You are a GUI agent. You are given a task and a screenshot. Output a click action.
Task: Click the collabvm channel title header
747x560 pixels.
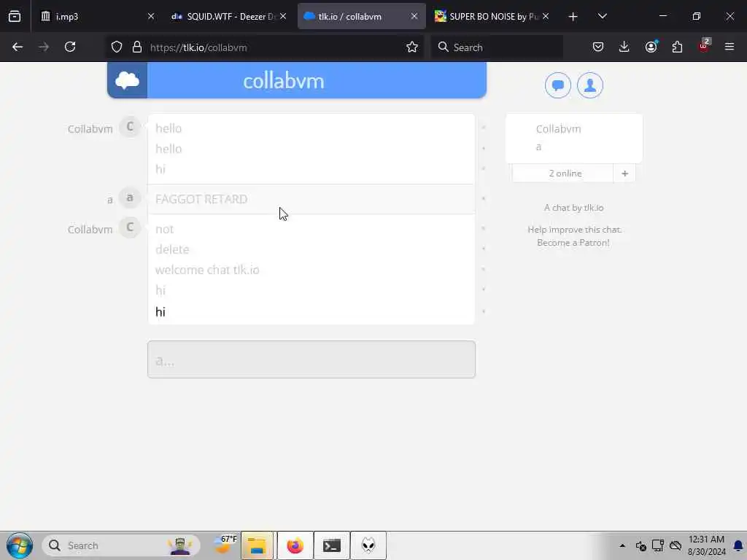click(x=284, y=81)
